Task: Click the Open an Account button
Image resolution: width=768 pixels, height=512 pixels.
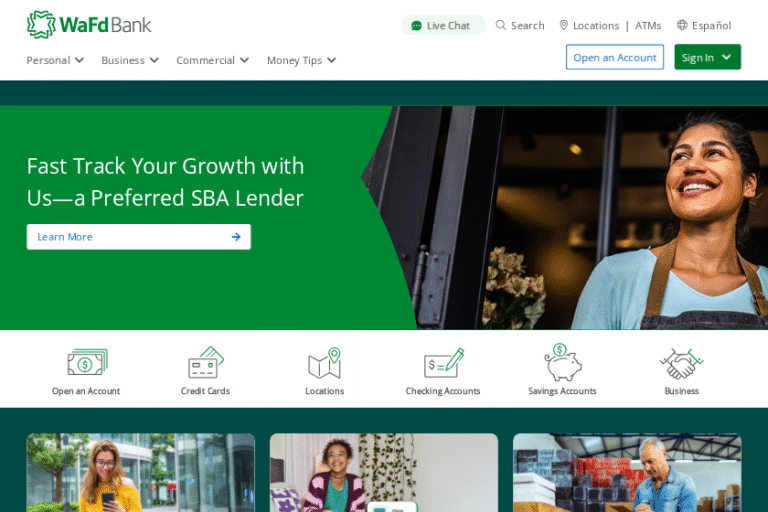Action: tap(615, 57)
